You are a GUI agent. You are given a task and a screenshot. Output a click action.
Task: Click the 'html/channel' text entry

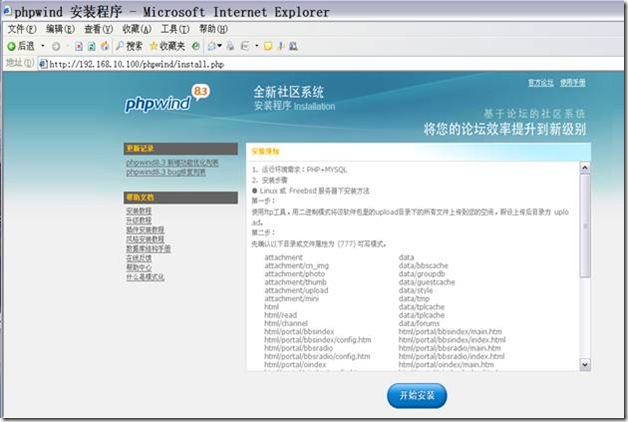[x=286, y=323]
